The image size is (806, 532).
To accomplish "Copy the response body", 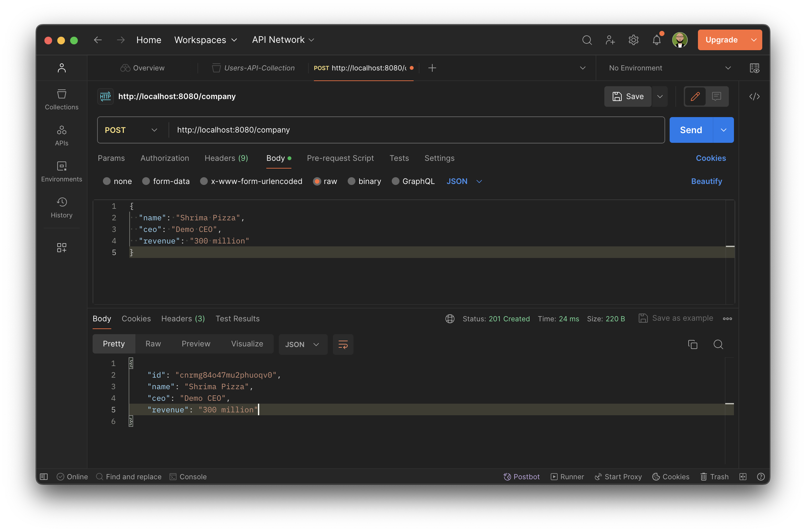I will [x=693, y=344].
